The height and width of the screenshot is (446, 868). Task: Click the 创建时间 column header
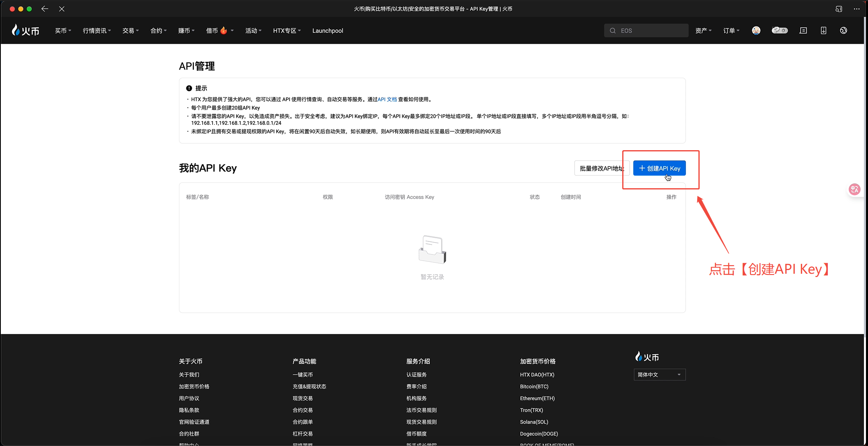pyautogui.click(x=571, y=197)
